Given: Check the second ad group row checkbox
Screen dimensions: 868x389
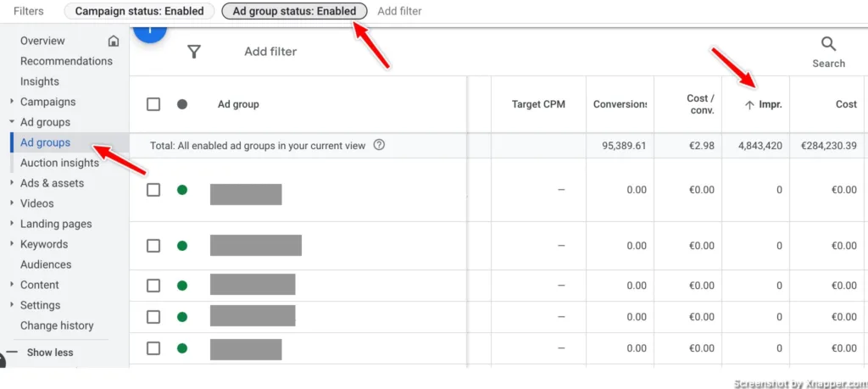Looking at the screenshot, I should 153,246.
